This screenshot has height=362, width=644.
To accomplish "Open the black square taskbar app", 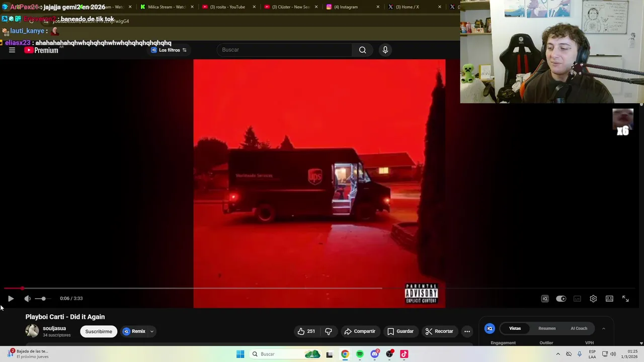I will tap(330, 354).
